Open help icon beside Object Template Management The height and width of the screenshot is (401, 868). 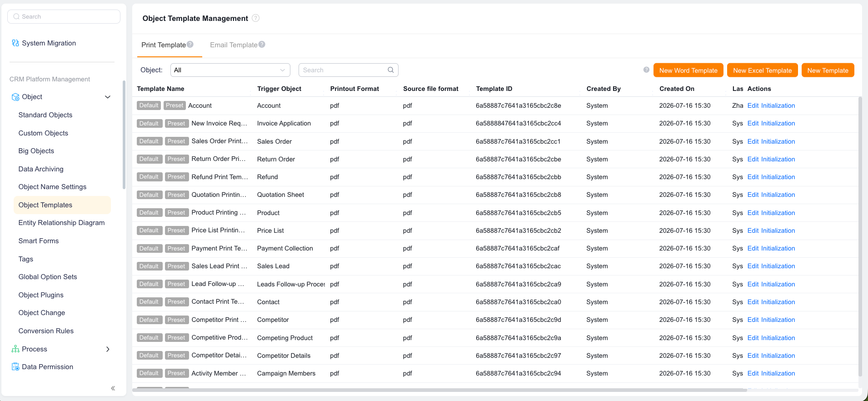pyautogui.click(x=256, y=18)
